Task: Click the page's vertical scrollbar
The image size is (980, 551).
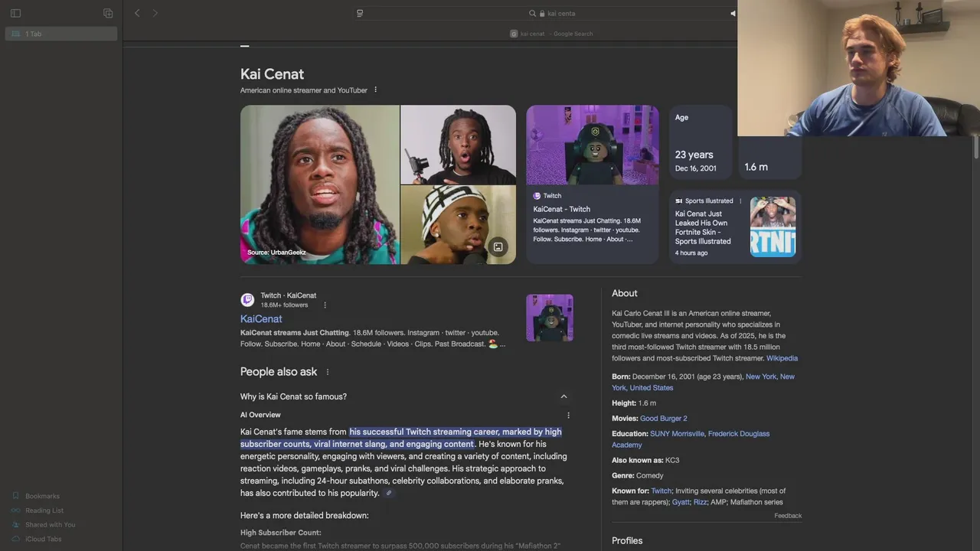Action: tap(975, 148)
